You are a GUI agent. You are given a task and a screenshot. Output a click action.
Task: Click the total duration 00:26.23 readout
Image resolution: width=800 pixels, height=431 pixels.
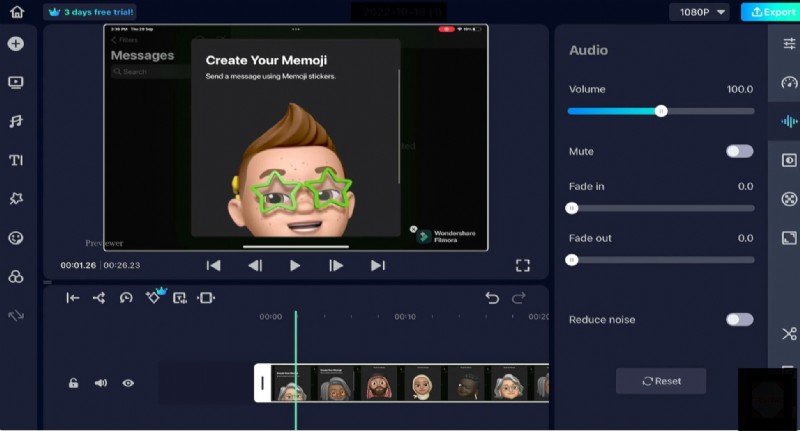(121, 265)
